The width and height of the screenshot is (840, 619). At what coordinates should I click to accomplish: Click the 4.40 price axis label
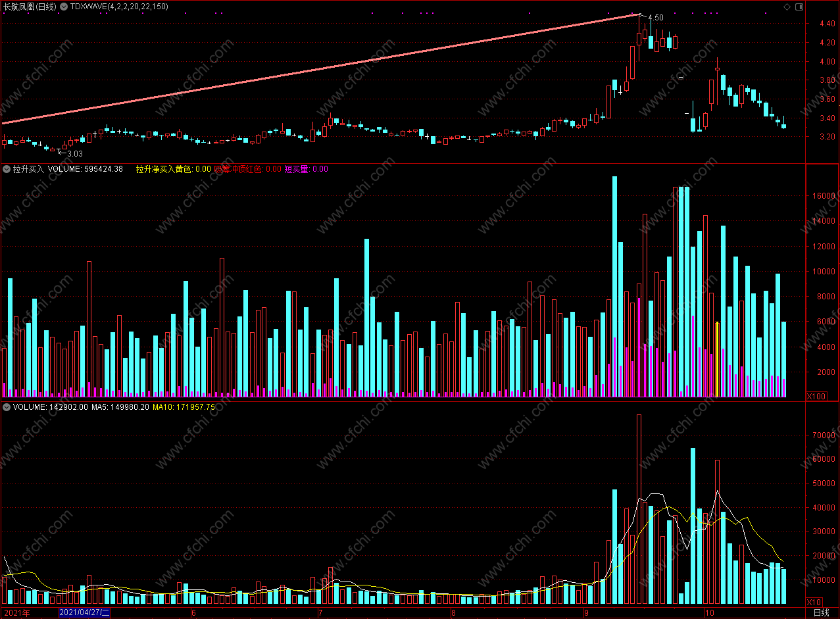tap(828, 24)
